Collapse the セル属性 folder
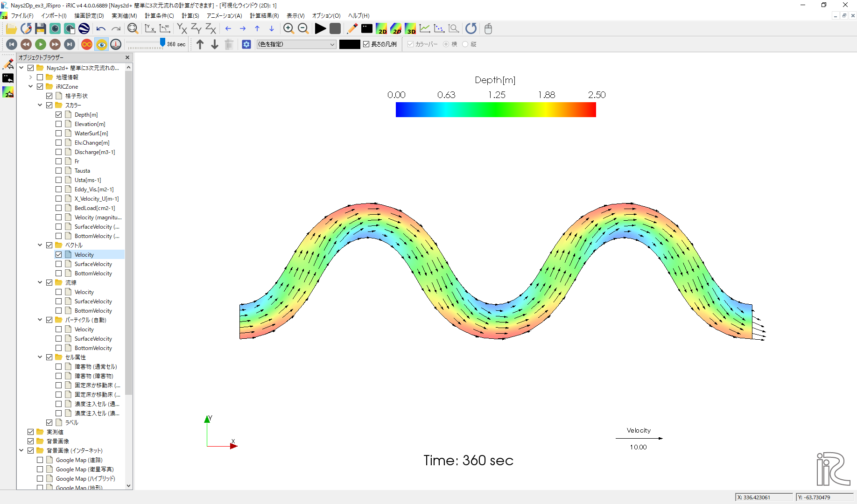 pyautogui.click(x=40, y=357)
